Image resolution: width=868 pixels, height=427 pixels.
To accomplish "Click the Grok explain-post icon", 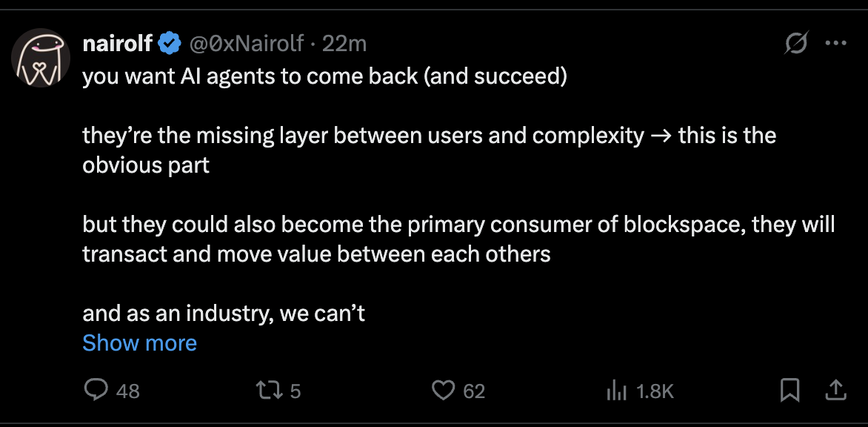I will click(x=796, y=43).
